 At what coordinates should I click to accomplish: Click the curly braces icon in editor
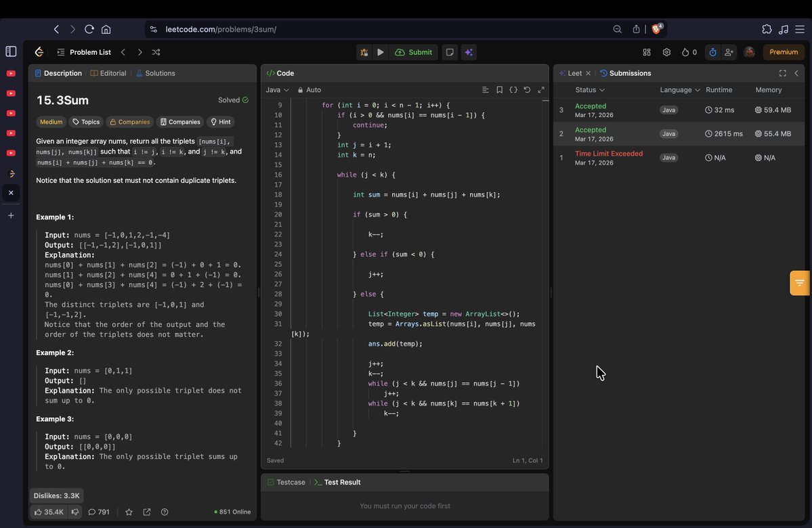tap(513, 90)
